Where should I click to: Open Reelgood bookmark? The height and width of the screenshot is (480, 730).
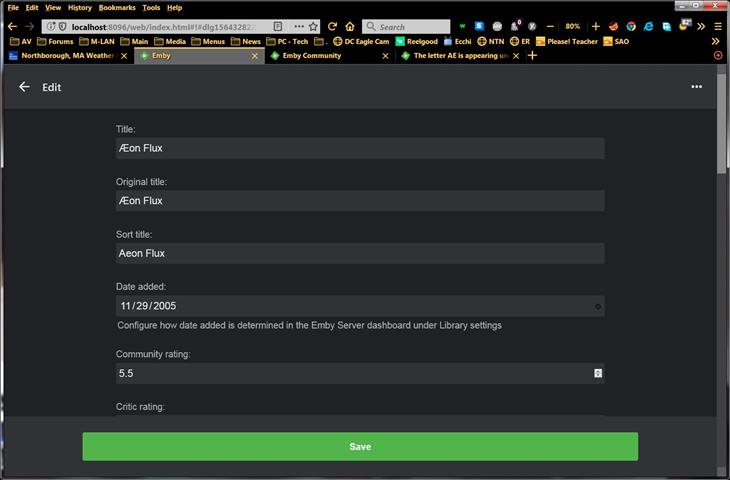point(417,41)
